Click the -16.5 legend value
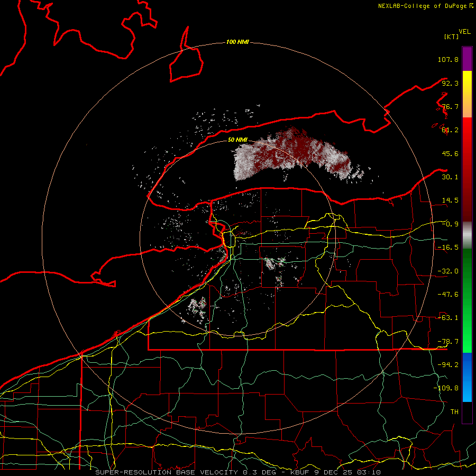 pyautogui.click(x=448, y=248)
